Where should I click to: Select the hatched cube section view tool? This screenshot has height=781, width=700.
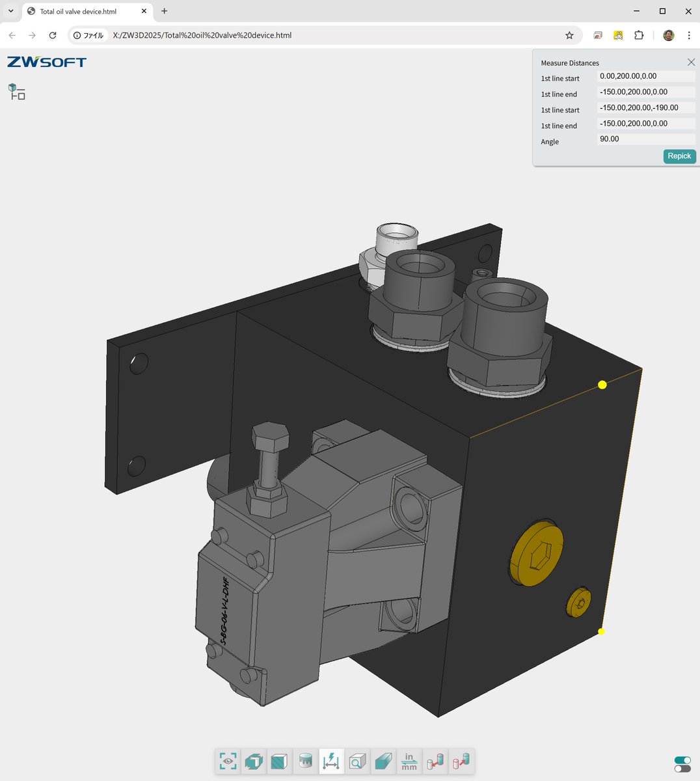coord(279,761)
